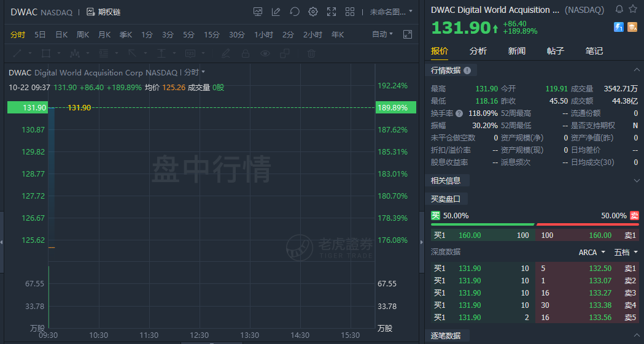This screenshot has width=644, height=344.
Task: Click the 期权链 option chain link
Action: pos(109,12)
